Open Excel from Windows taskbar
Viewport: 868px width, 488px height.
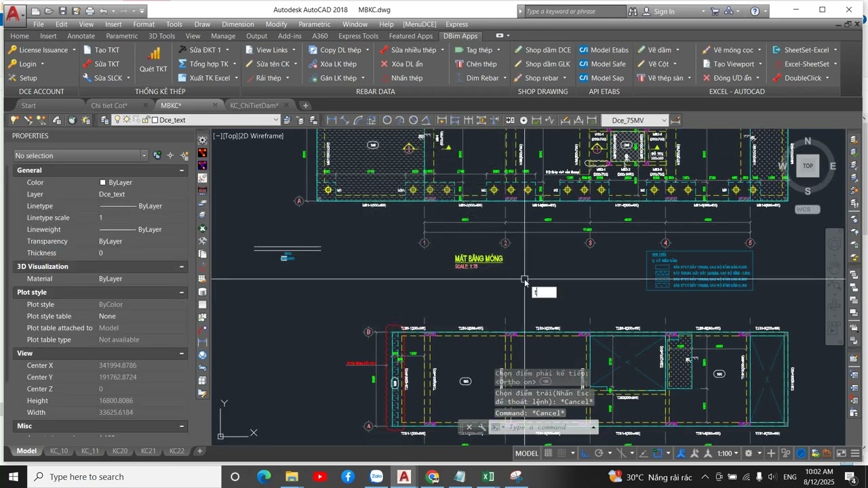[488, 476]
